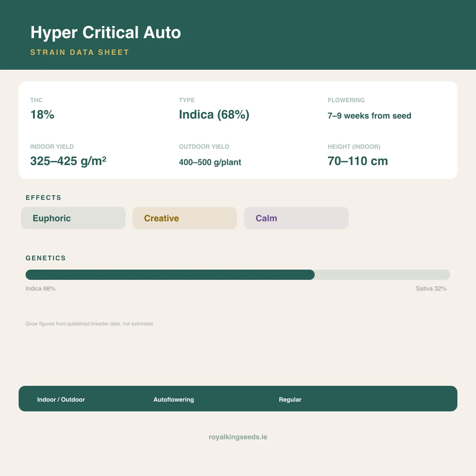Click the STRAIN DATA SHEET subtitle
The image size is (476, 476).
79,52
